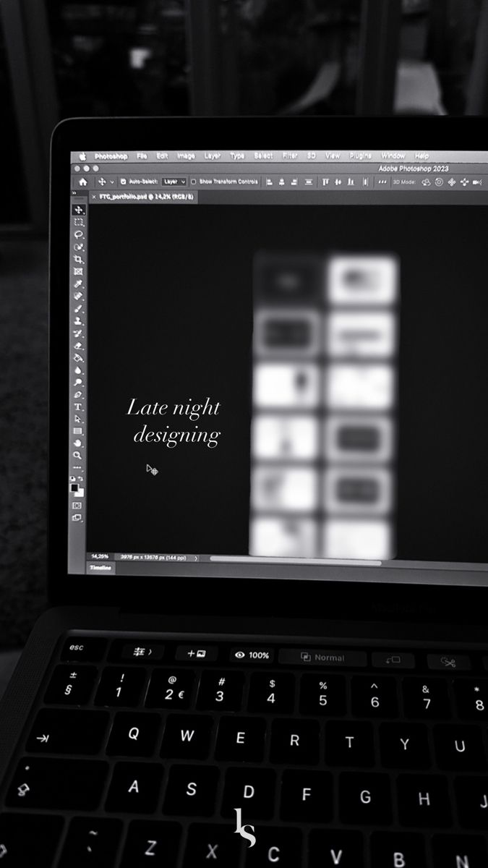The height and width of the screenshot is (868, 488).
Task: Click the foreground color swatch
Action: (x=74, y=489)
